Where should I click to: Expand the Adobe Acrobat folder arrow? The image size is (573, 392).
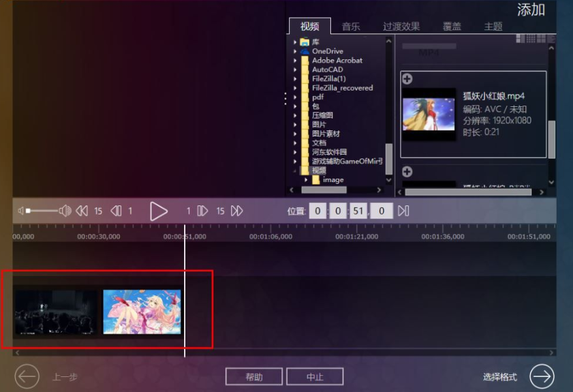coord(295,60)
